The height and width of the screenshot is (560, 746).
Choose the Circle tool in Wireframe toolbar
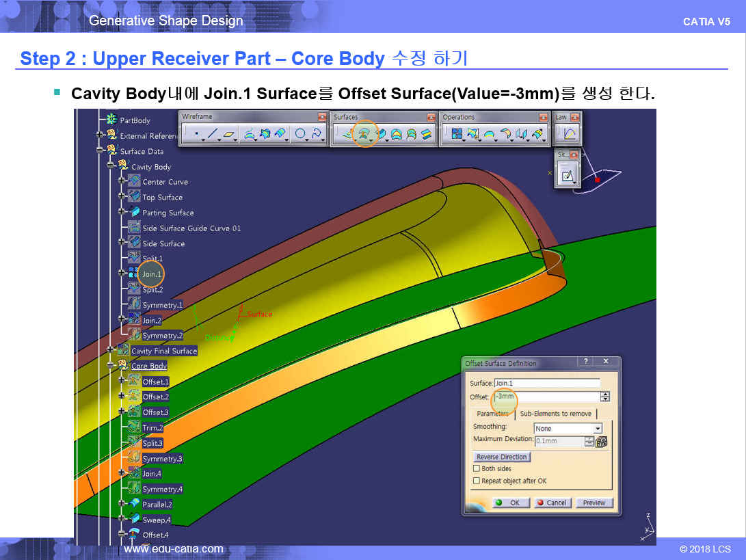pos(299,135)
